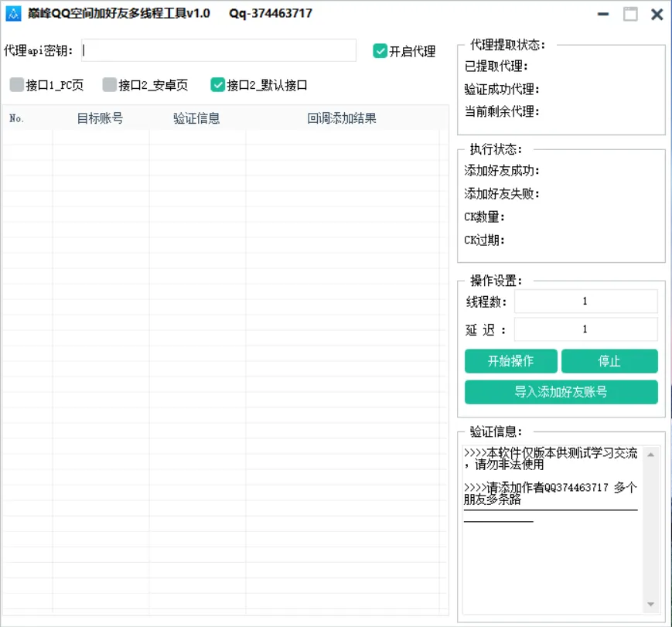Screen dimensions: 672x627
Task: Check the 接口1_PC页 option
Action: [17, 85]
